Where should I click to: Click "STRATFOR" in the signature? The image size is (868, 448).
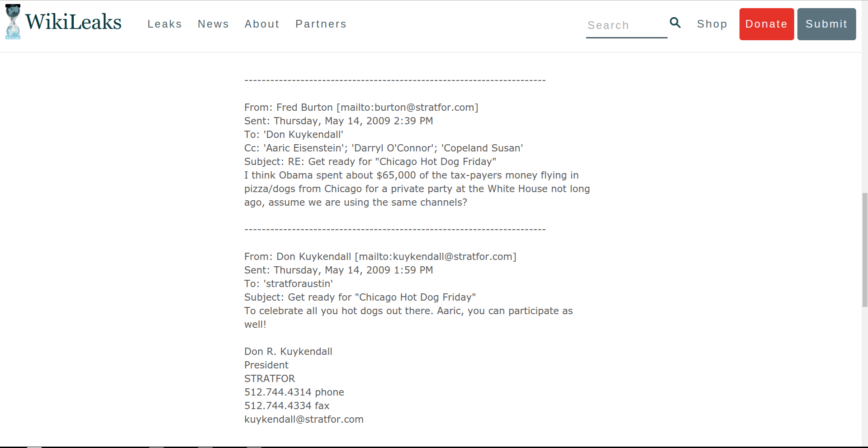[270, 379]
